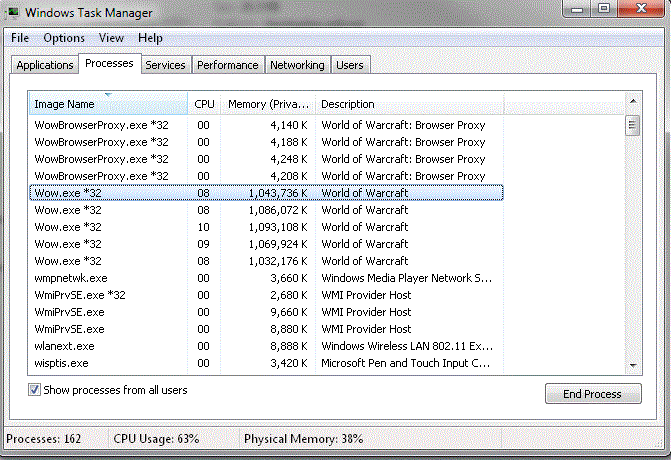Select Wow.exe row using 1,093,108 K

click(x=266, y=227)
